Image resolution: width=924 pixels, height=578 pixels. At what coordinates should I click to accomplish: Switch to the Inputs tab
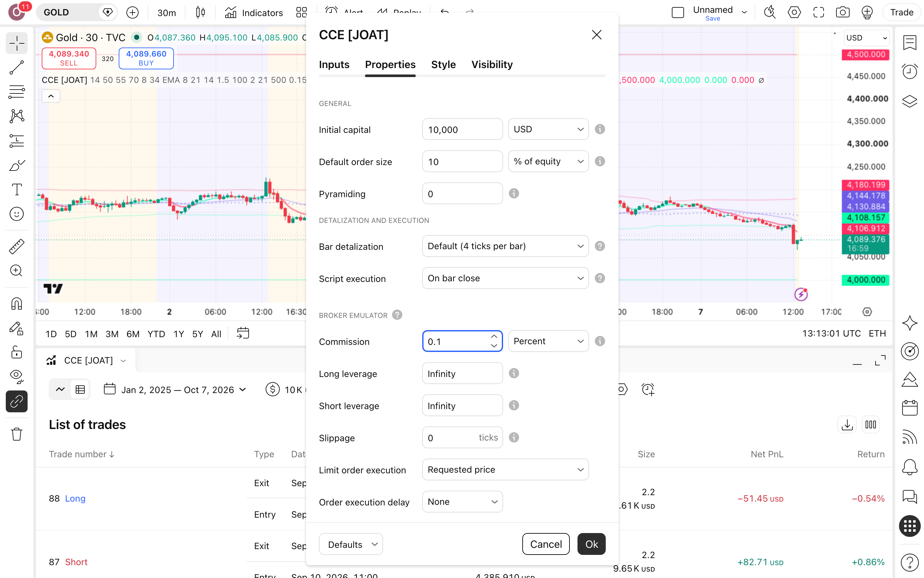(334, 65)
